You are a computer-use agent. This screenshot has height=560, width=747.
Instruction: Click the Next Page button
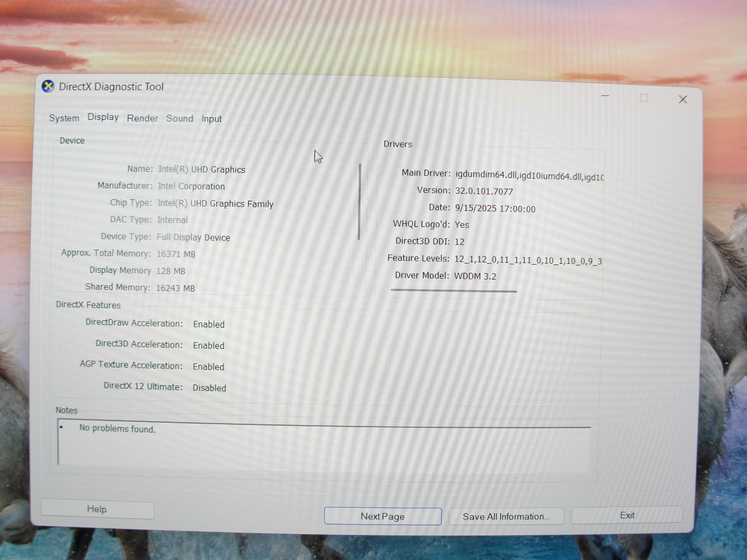(383, 516)
